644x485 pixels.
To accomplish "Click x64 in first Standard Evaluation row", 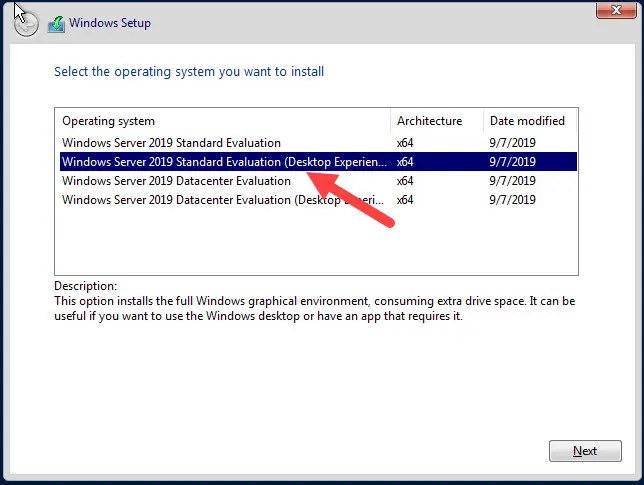I will tap(405, 143).
